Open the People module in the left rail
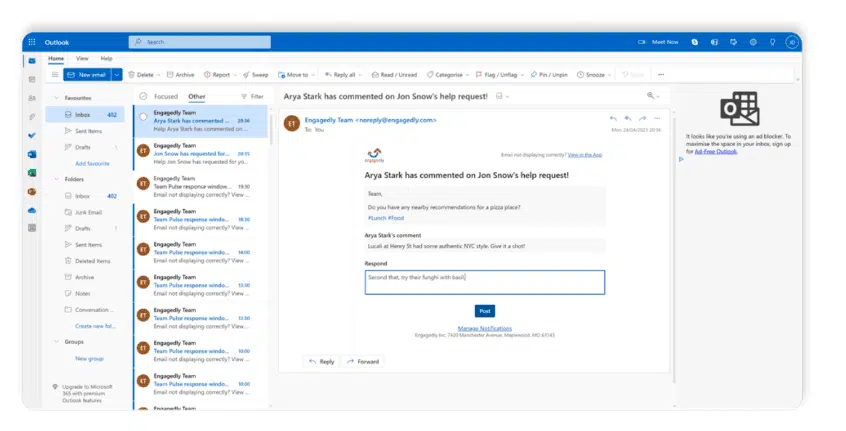The width and height of the screenshot is (846, 431). [32, 98]
